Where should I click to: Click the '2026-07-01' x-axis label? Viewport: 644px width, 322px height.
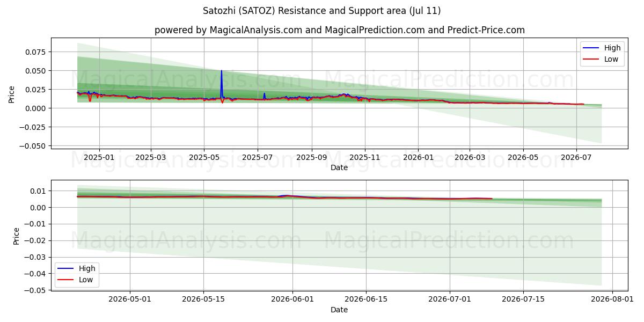point(450,301)
